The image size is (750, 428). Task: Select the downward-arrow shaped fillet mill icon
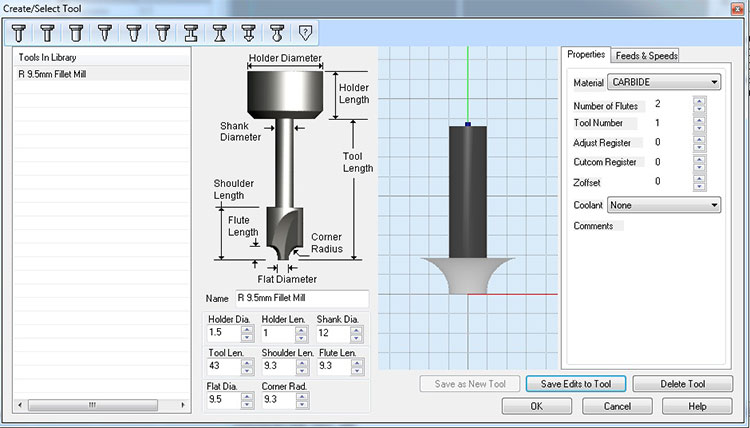[x=248, y=33]
